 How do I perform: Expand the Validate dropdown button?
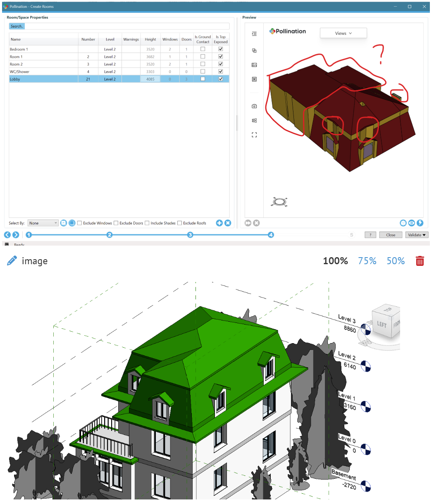[x=417, y=235]
